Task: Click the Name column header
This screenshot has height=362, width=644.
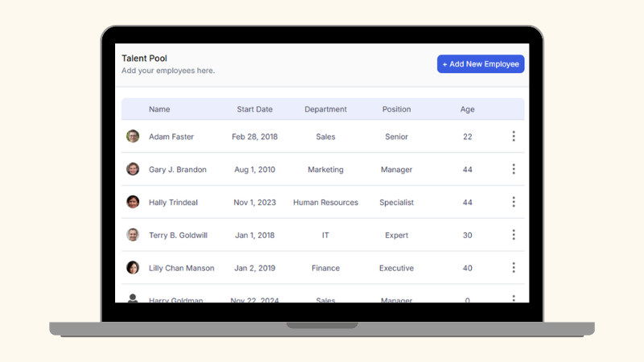Action: [x=159, y=109]
